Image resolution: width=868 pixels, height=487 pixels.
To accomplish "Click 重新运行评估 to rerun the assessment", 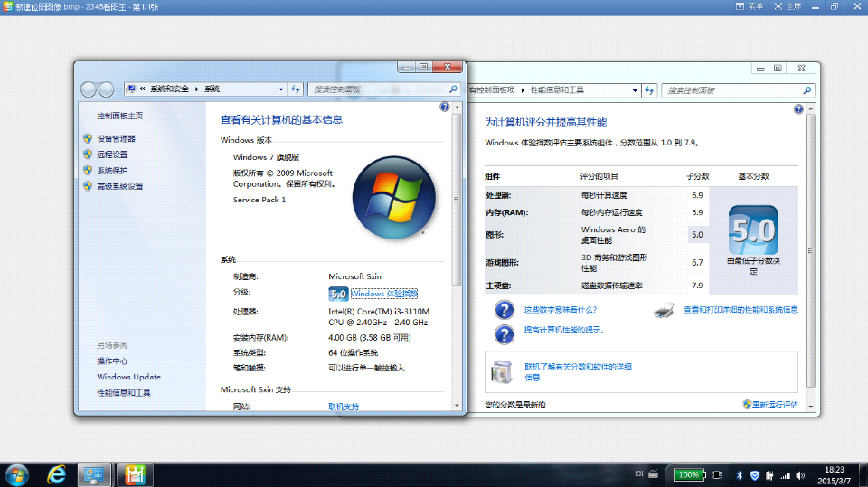I will (775, 405).
